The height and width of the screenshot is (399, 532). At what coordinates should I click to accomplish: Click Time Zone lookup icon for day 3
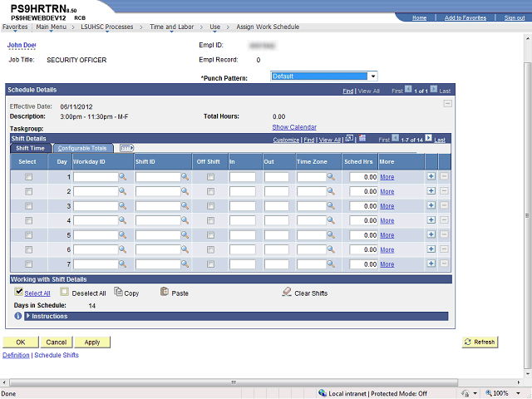tap(330, 206)
